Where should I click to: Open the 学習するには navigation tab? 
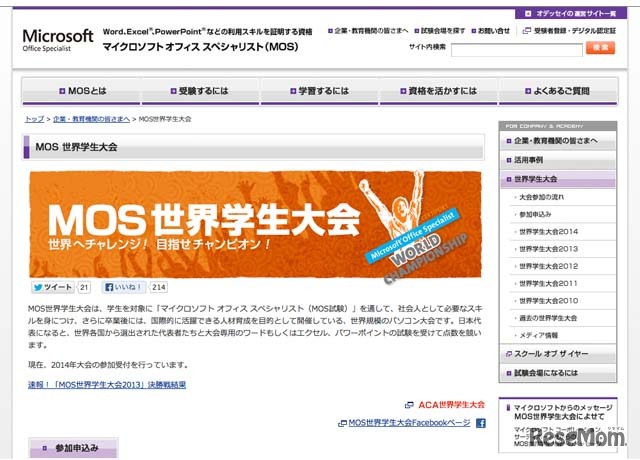pyautogui.click(x=320, y=91)
